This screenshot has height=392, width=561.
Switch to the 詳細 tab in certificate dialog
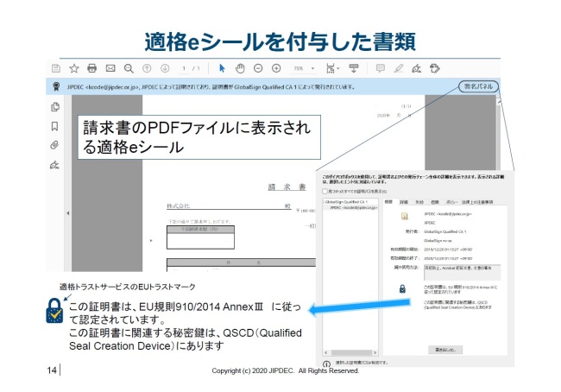tap(405, 201)
